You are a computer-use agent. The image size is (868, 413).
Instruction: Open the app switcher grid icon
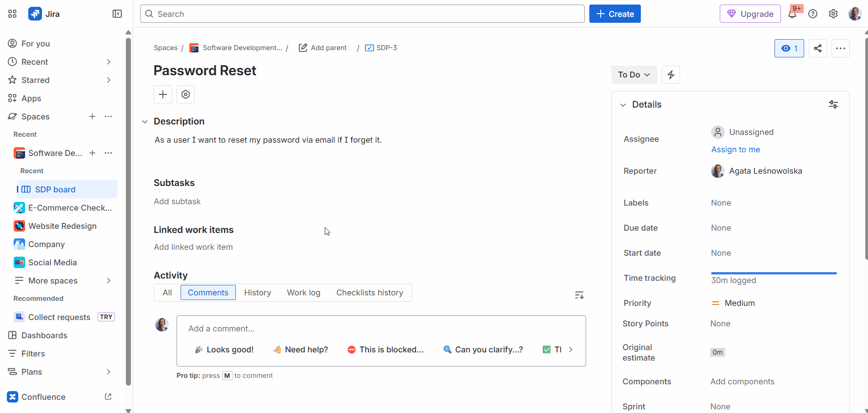coord(12,14)
